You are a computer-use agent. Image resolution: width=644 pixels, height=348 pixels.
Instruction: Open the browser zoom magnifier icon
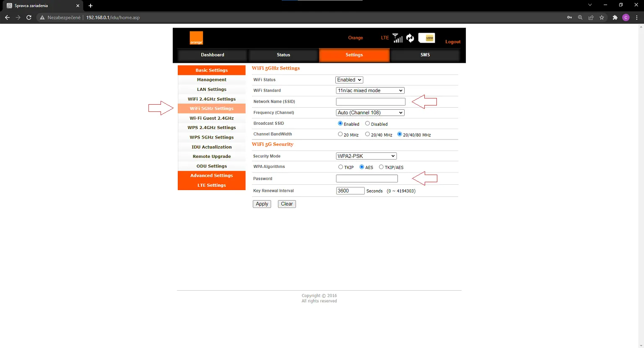tap(580, 18)
